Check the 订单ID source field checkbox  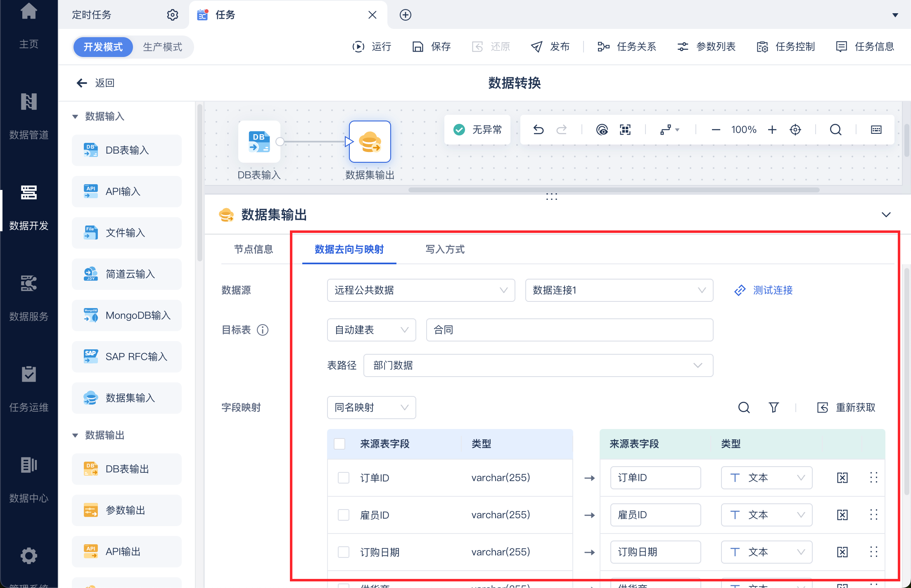(x=343, y=478)
